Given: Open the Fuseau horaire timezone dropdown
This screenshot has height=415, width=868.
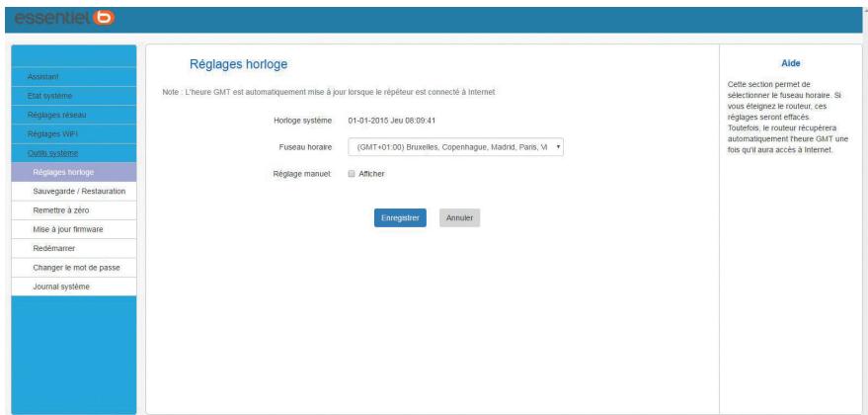Looking at the screenshot, I should [456, 147].
